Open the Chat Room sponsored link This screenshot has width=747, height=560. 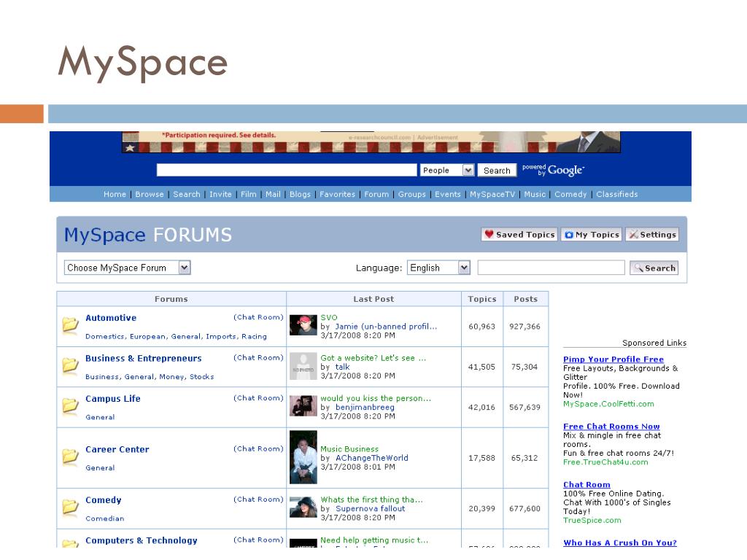587,485
